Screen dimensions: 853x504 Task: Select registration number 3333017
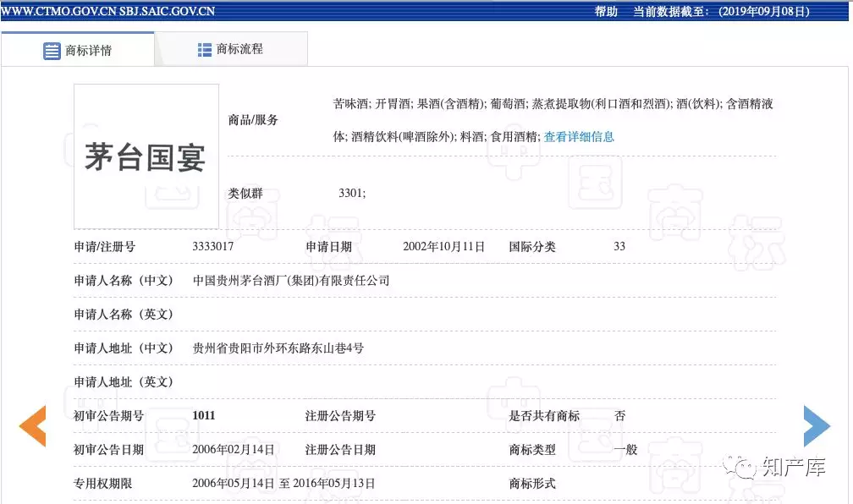pyautogui.click(x=212, y=246)
